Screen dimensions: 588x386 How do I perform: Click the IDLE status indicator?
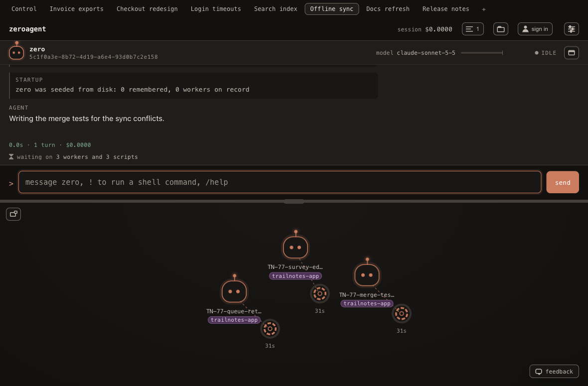pyautogui.click(x=546, y=53)
